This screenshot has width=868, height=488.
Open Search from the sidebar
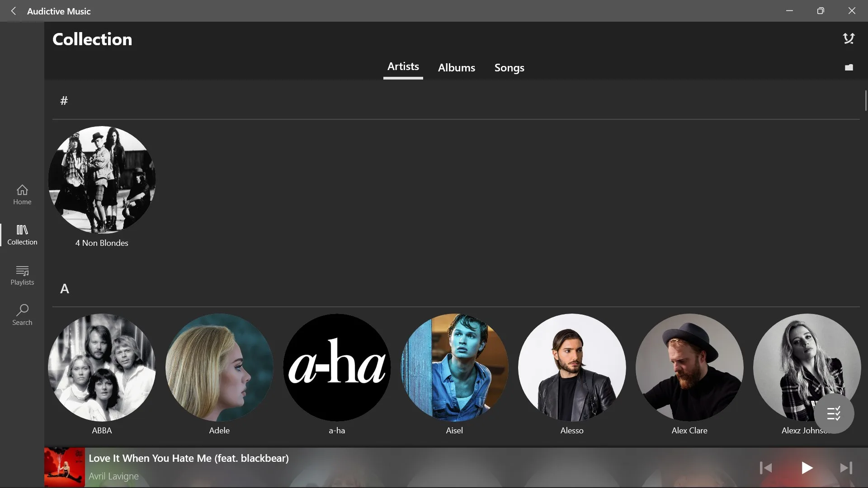click(22, 315)
